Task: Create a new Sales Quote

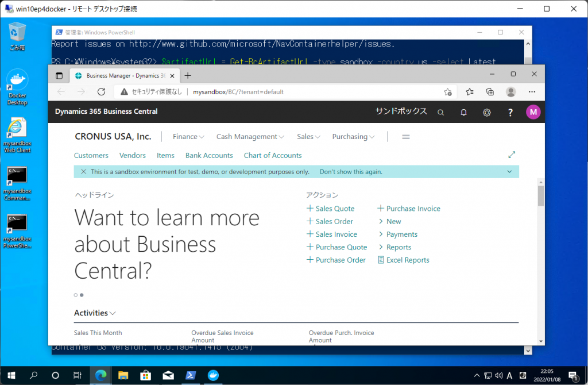Action: click(330, 209)
